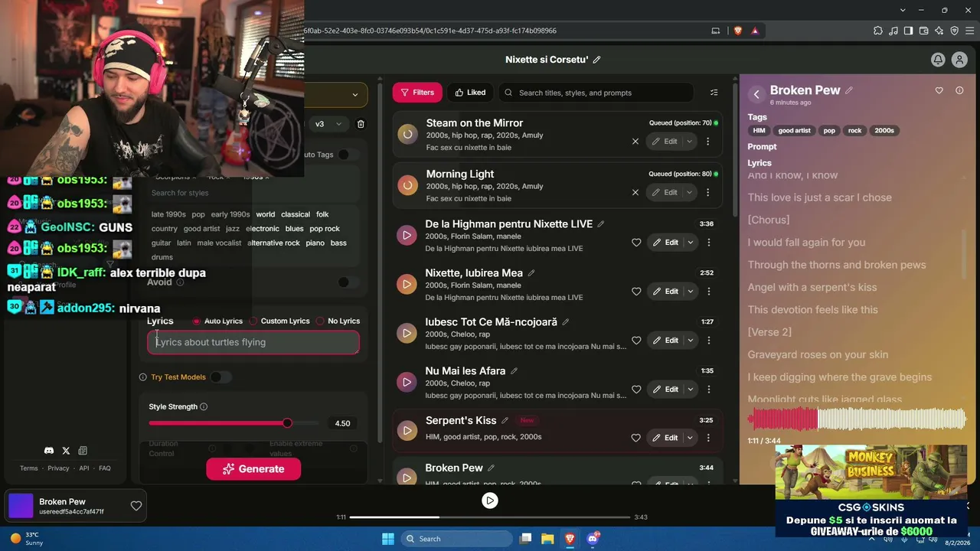Show only Liked songs
This screenshot has width=980, height=551.
(470, 93)
